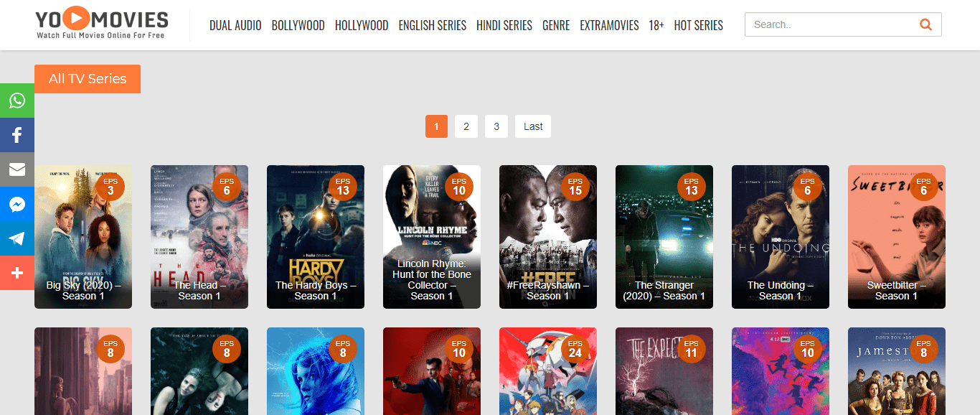Expand more share options plus icon
Viewport: 980px width, 415px height.
[x=17, y=273]
